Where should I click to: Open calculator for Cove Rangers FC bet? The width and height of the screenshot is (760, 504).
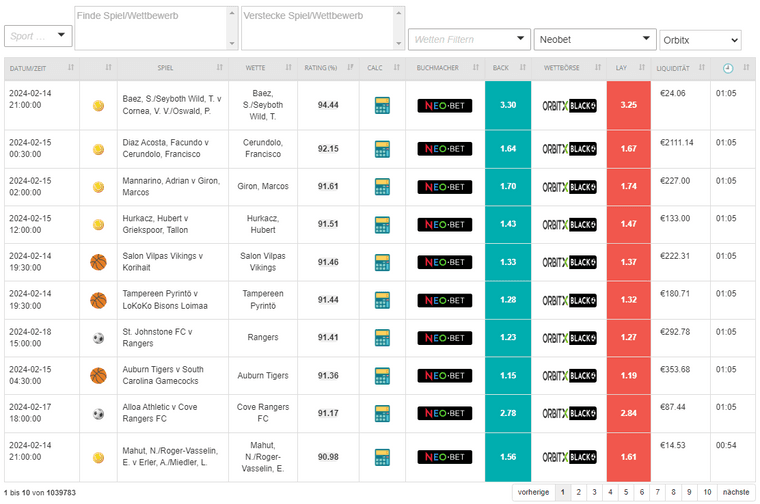tap(382, 413)
